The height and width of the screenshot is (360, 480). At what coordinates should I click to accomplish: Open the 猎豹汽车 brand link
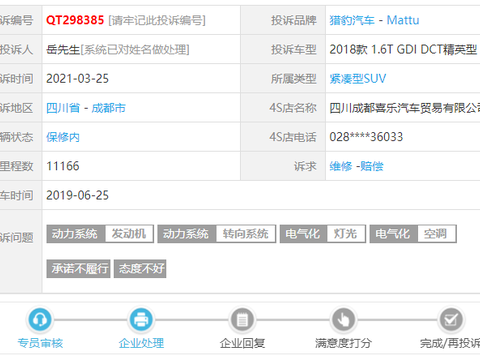click(x=352, y=20)
